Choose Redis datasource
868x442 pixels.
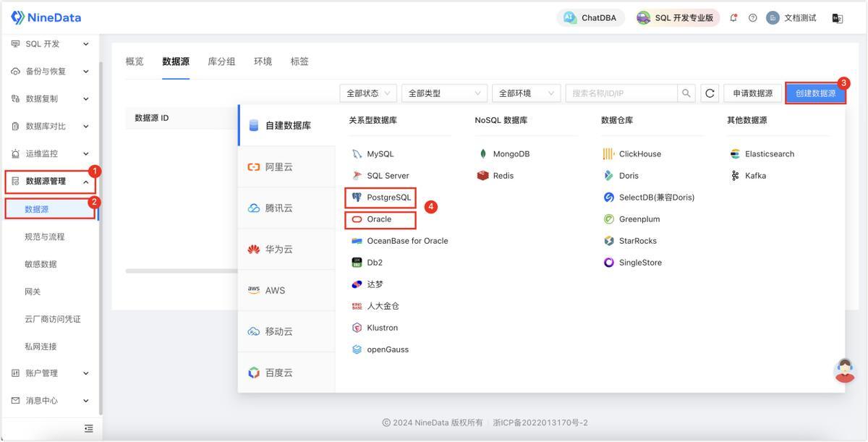point(495,176)
